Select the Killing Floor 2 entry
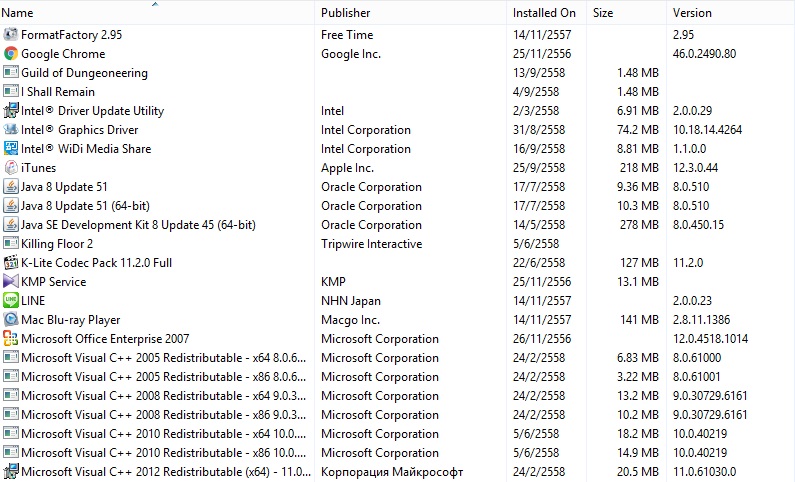 398,244
